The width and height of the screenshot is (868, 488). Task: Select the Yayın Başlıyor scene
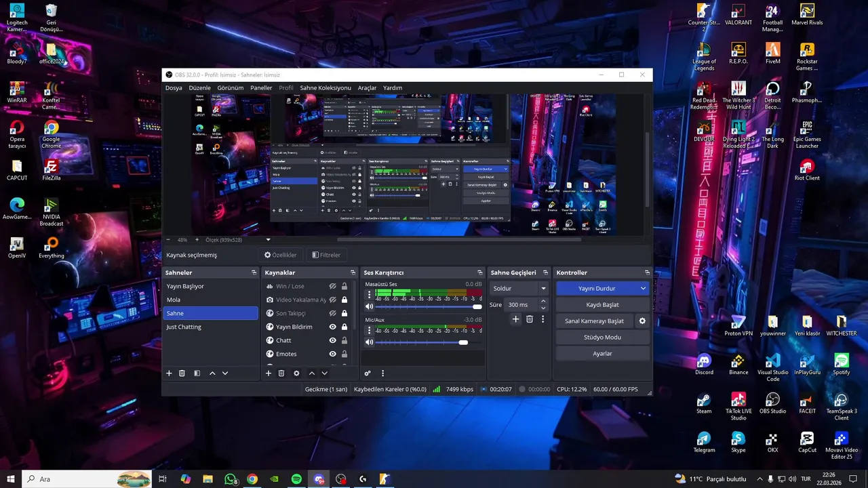210,286
